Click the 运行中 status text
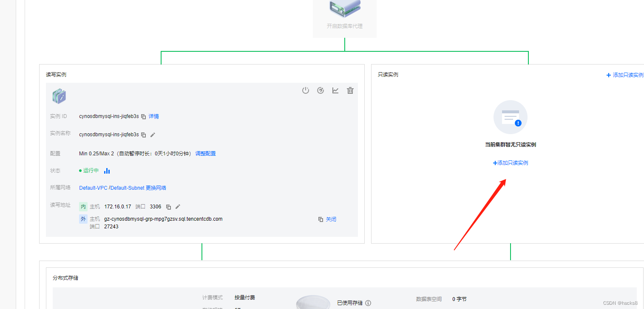 (x=91, y=171)
